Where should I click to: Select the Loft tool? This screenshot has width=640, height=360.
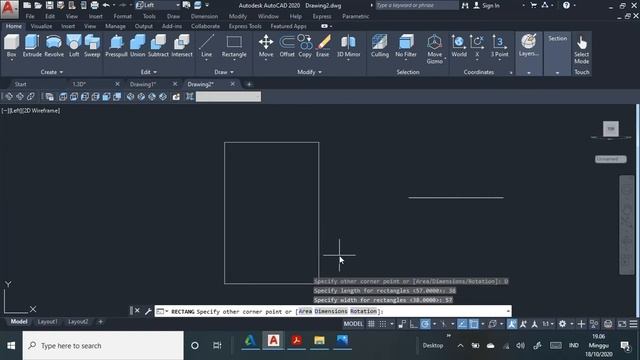click(74, 46)
